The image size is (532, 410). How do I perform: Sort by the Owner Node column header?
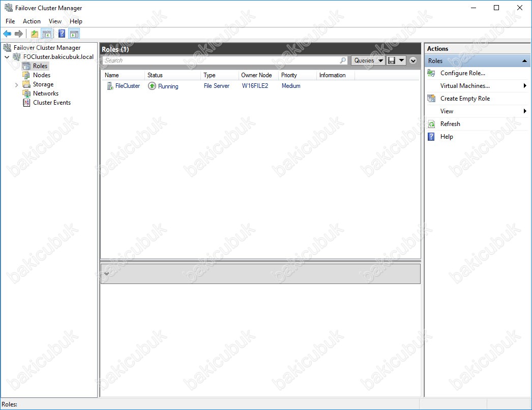(x=258, y=75)
